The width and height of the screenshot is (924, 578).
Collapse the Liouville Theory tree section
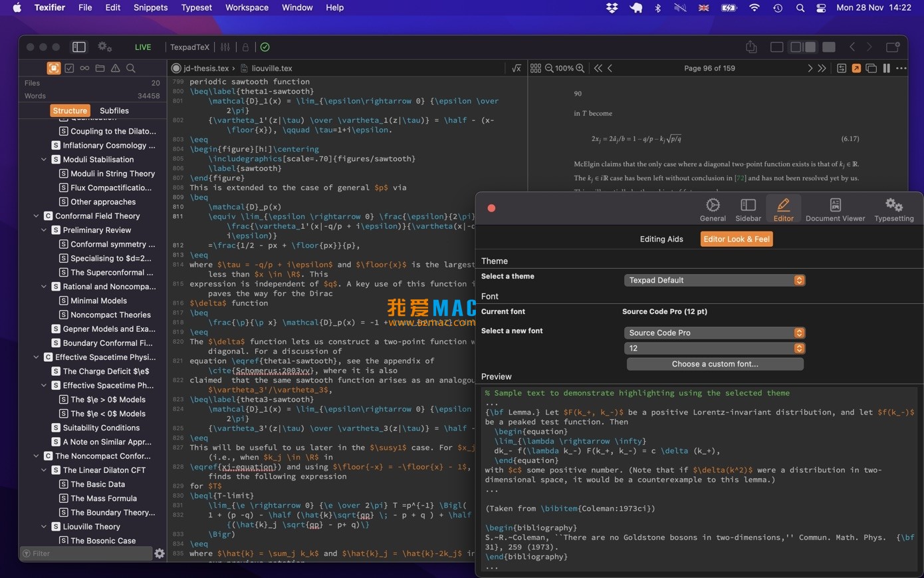point(44,526)
